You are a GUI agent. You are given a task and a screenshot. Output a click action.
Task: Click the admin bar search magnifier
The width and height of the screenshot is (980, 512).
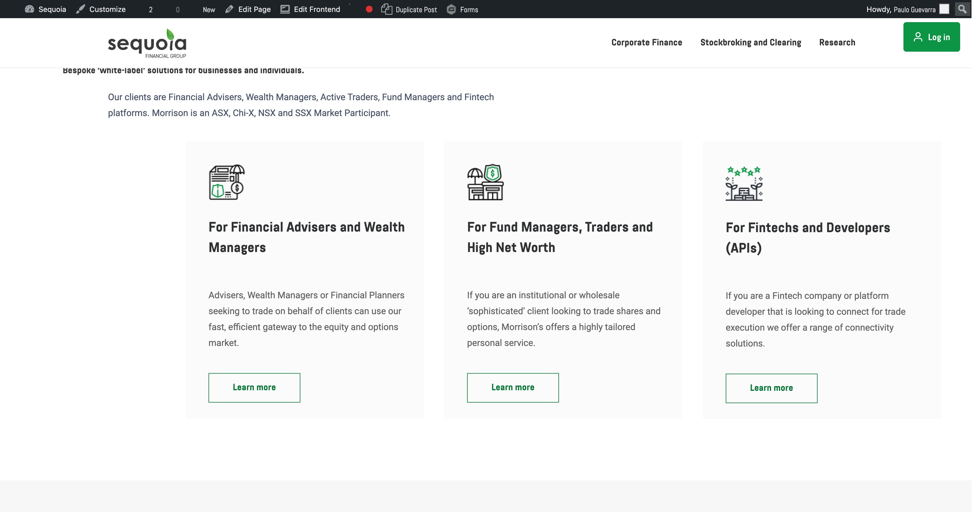coord(962,9)
